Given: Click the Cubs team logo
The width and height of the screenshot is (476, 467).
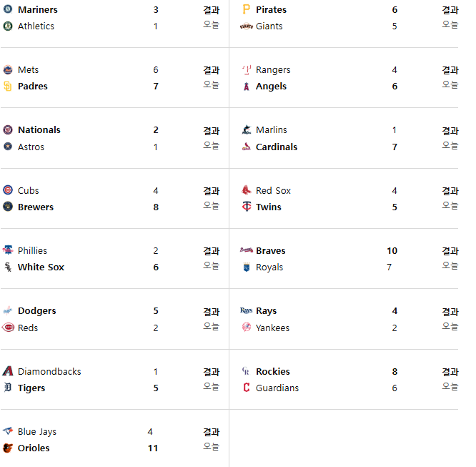Looking at the screenshot, I should 8,190.
